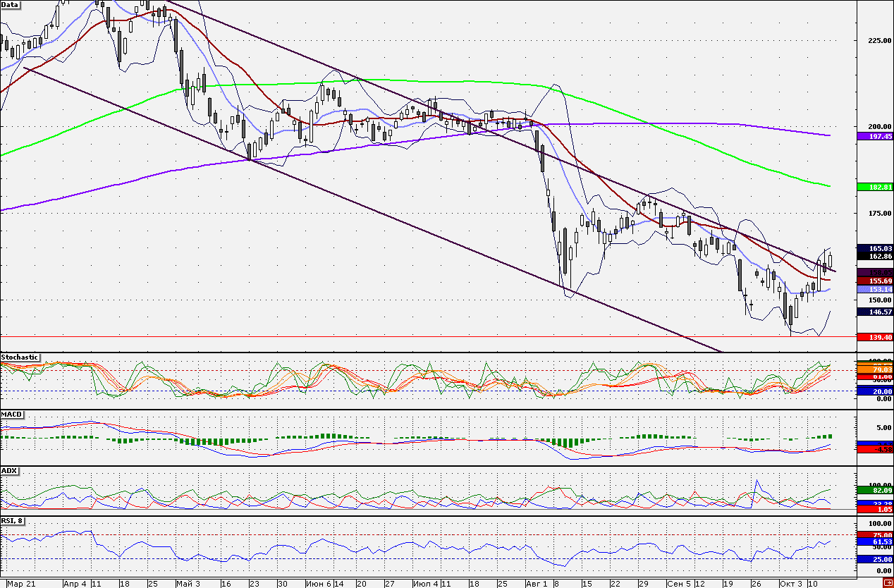The width and height of the screenshot is (894, 588).
Task: Click the blue 61.53 RSI value tag
Action: click(875, 541)
